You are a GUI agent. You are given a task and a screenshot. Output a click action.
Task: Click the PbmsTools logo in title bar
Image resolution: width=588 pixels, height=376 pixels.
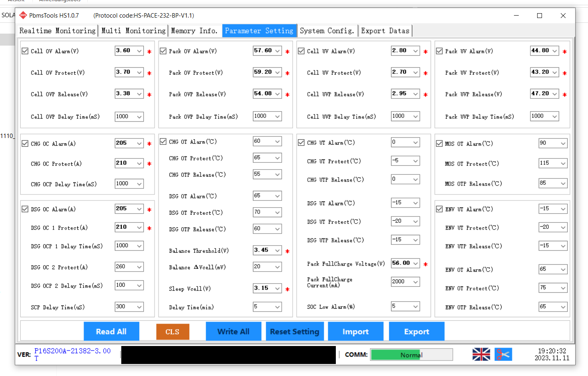(x=23, y=16)
